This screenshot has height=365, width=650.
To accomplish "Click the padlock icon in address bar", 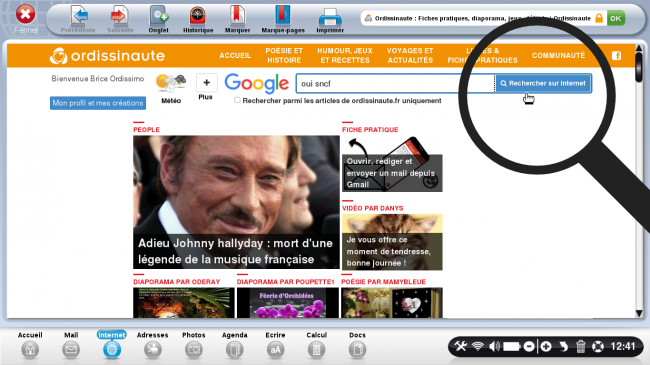I will 599,18.
